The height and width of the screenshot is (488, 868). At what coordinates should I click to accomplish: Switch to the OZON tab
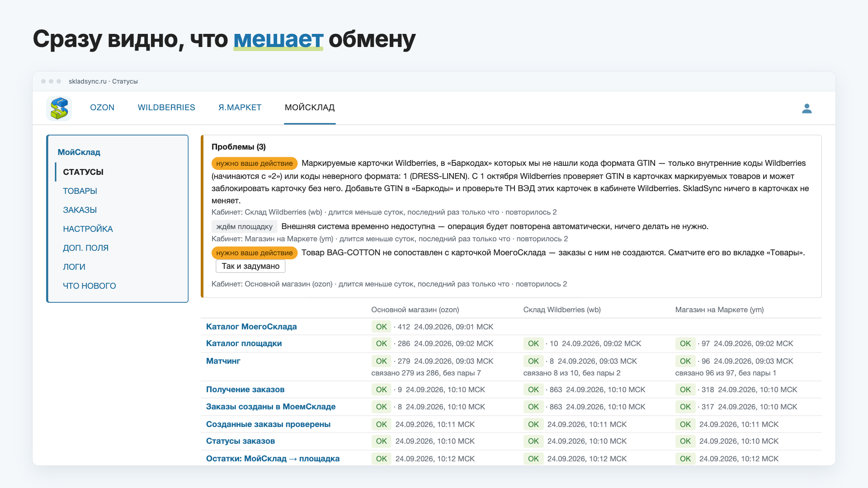click(102, 108)
